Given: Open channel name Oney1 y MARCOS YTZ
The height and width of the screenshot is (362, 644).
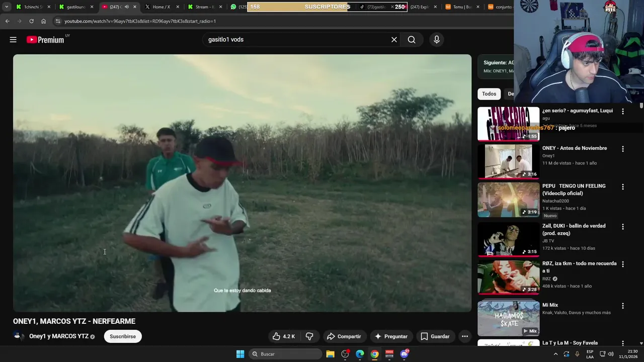Looking at the screenshot, I should [x=59, y=336].
